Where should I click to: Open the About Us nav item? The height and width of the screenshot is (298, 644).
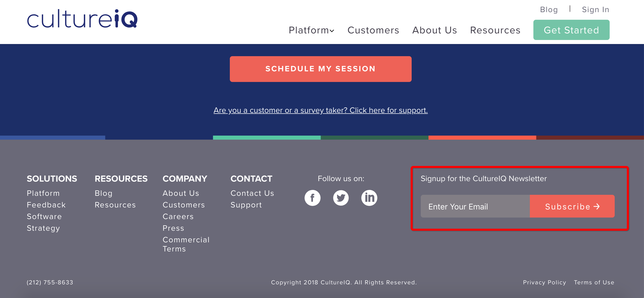(435, 30)
